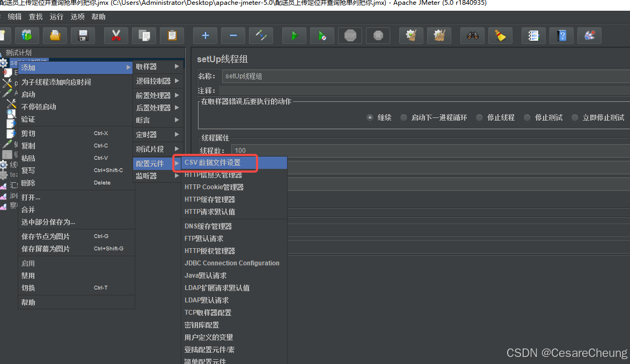The width and height of the screenshot is (630, 364).
Task: Open the Function helper list icon
Action: pyautogui.click(x=533, y=36)
